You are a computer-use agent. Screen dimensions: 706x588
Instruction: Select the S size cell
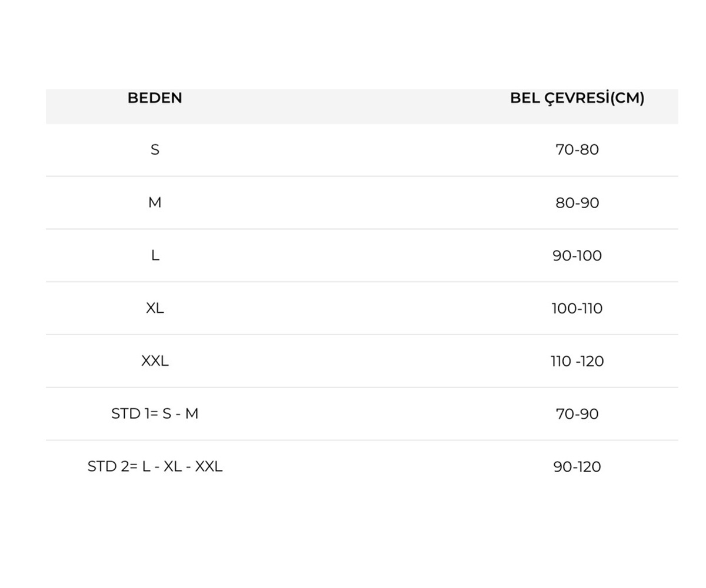coord(155,150)
